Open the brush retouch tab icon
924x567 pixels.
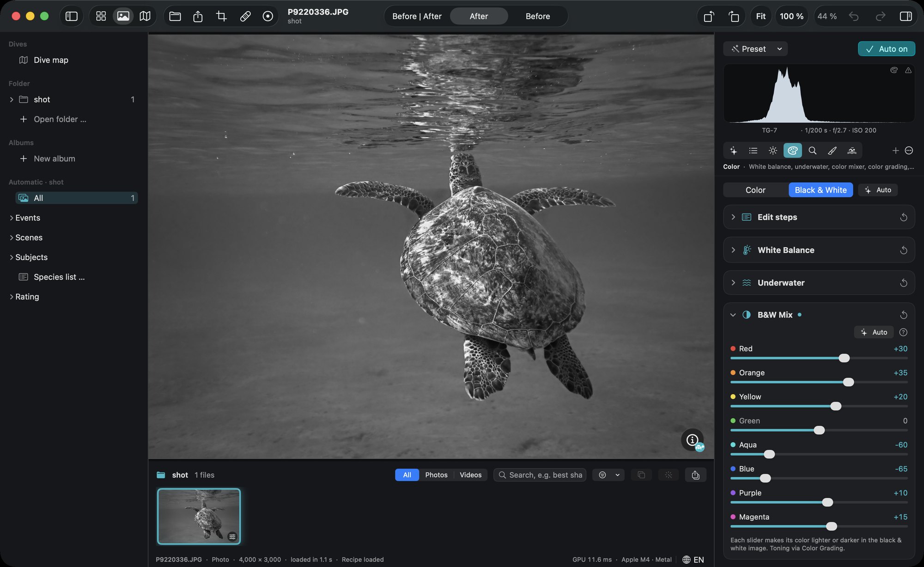tap(832, 151)
